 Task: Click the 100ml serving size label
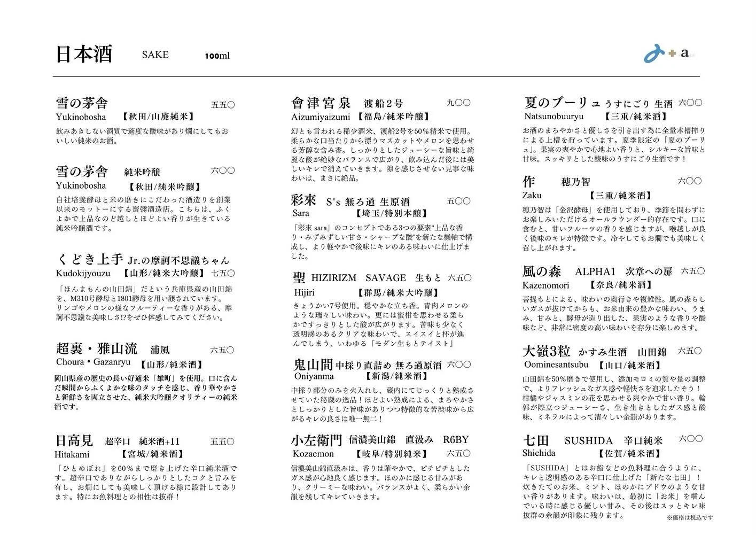coord(217,56)
